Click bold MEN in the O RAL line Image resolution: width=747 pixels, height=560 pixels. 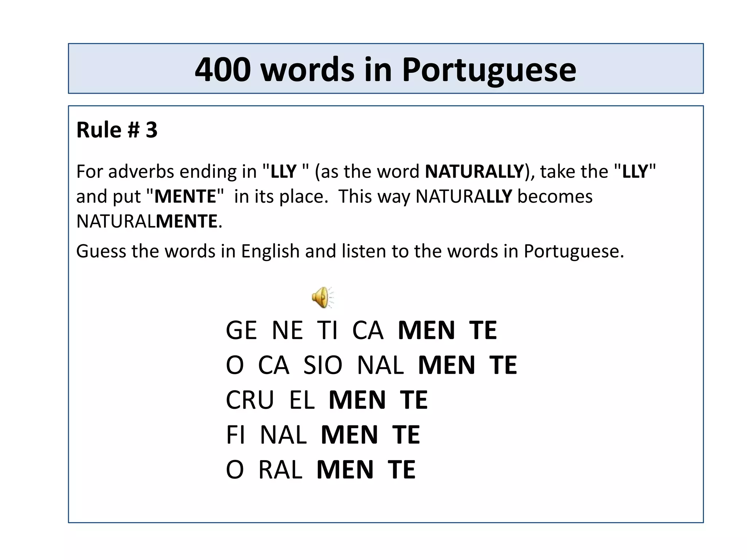tap(345, 470)
